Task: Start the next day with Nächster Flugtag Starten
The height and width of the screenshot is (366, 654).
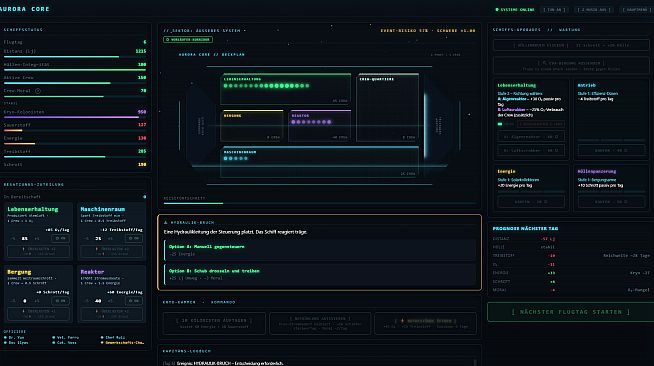Action: pos(571,312)
